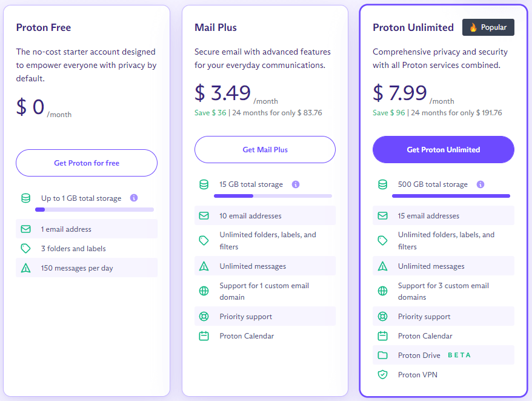532x401 pixels.
Task: Click globe icon for 3 custom domains
Action: tap(383, 291)
